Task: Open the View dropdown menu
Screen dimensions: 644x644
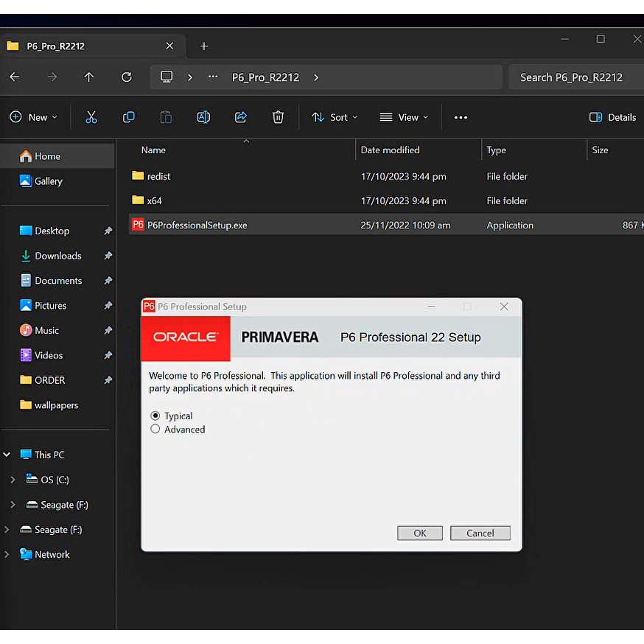Action: 403,117
